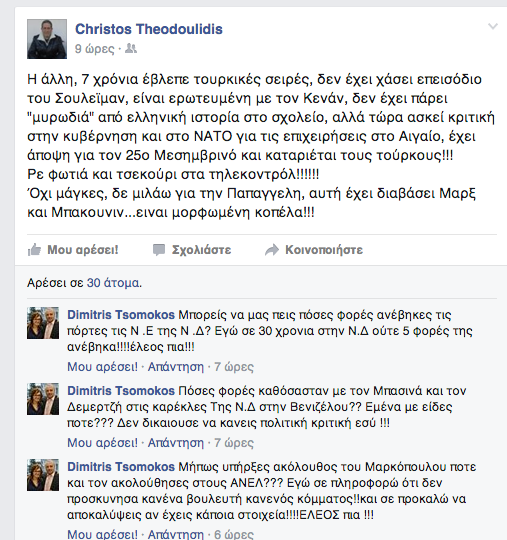The width and height of the screenshot is (507, 540).
Task: Open Christos Theodoulidis profile picture
Action: (x=47, y=39)
